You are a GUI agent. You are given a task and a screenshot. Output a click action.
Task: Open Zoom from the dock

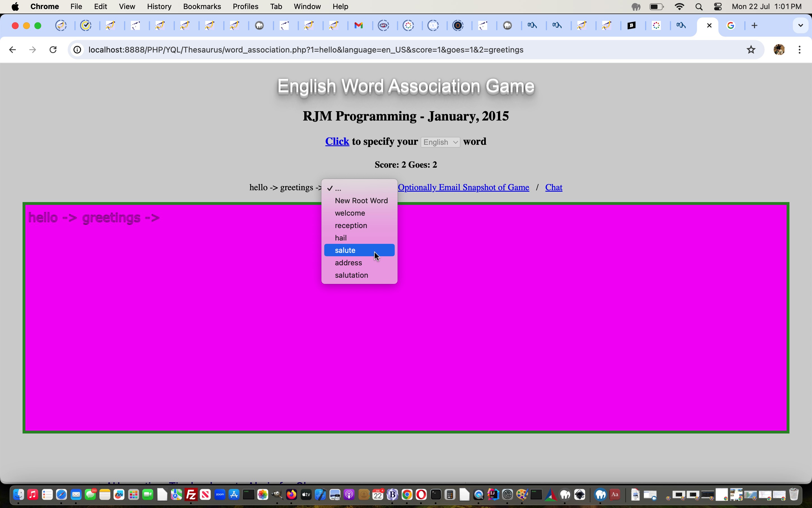tap(220, 494)
